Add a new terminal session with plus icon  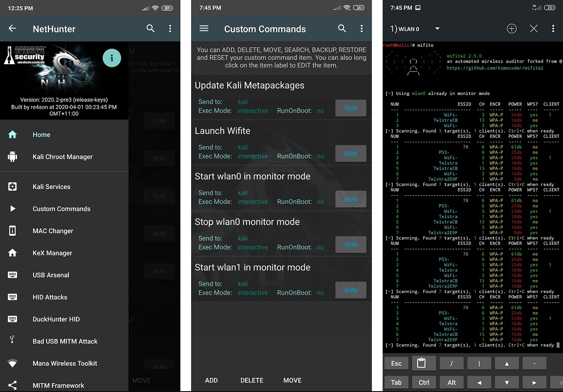[512, 29]
